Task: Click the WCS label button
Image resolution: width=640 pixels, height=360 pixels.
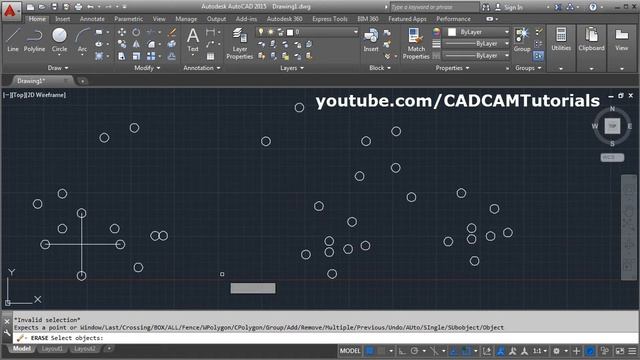Action: tap(612, 157)
